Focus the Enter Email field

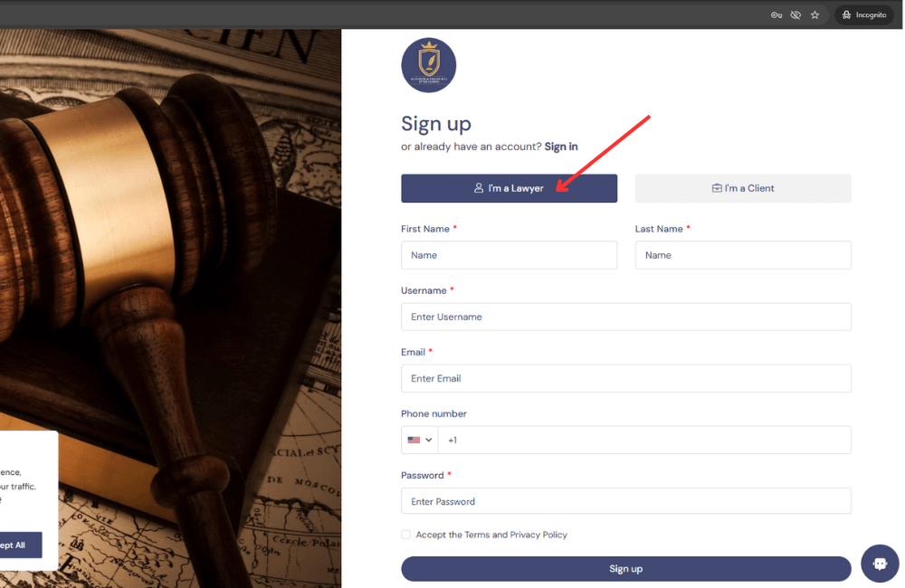[x=625, y=378]
